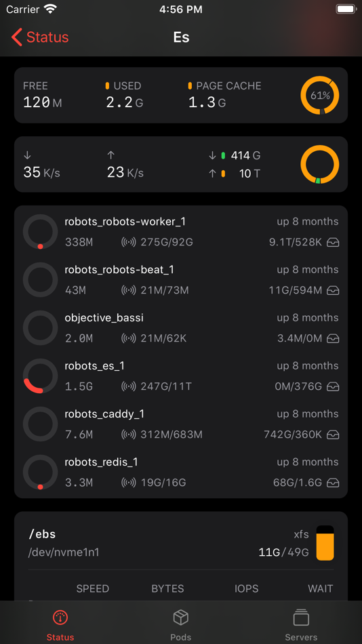Tap disk tray icon on robots_robots-worker_1 row
Screen dimensions: 362x644
[x=333, y=243]
